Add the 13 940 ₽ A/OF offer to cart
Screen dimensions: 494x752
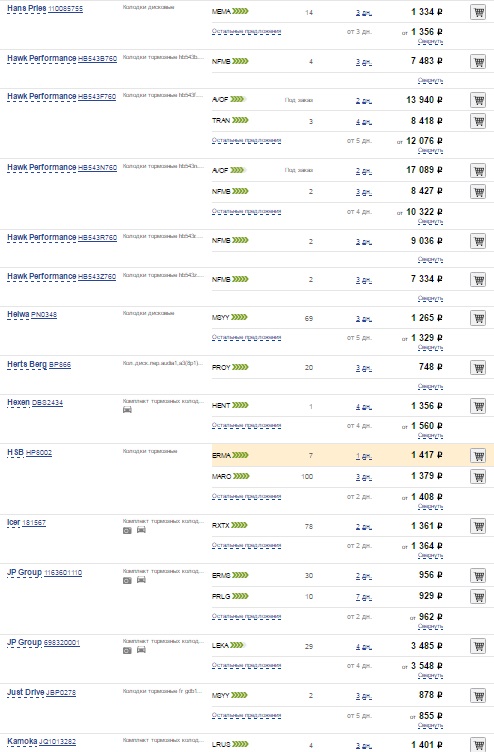pos(478,100)
